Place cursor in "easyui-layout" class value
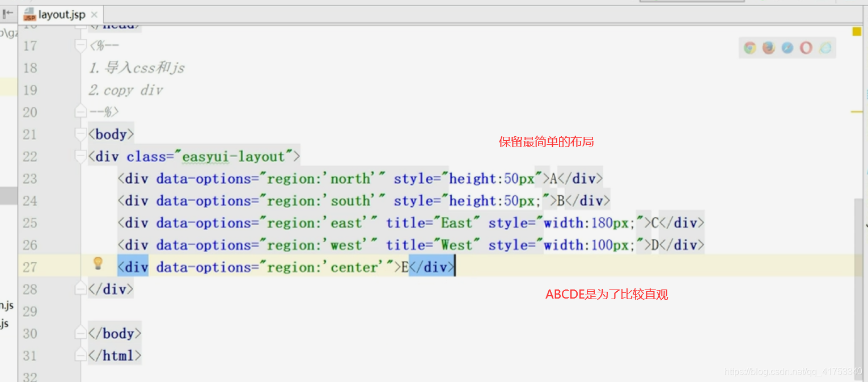The height and width of the screenshot is (382, 868). pos(233,156)
